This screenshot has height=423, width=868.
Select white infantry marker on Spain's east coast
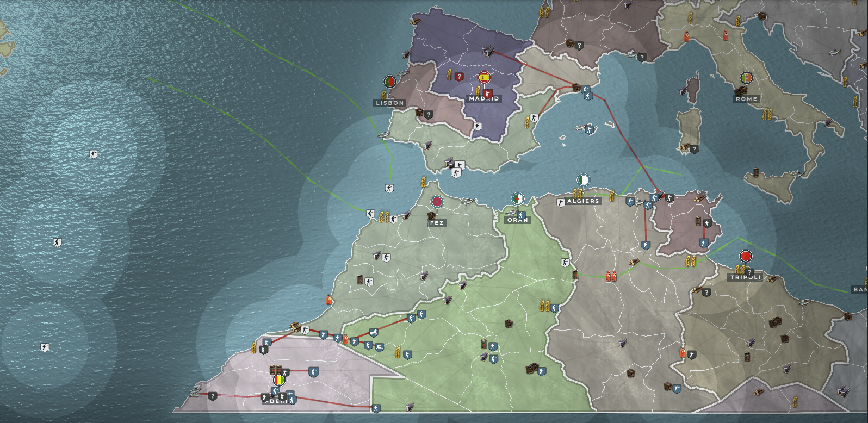[x=534, y=117]
